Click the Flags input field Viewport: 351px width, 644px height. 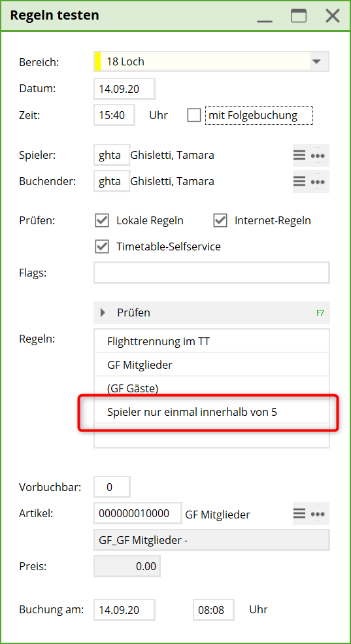coord(211,273)
